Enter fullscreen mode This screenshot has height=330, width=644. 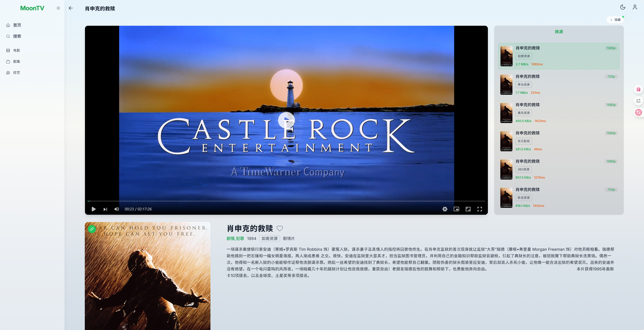coord(479,209)
